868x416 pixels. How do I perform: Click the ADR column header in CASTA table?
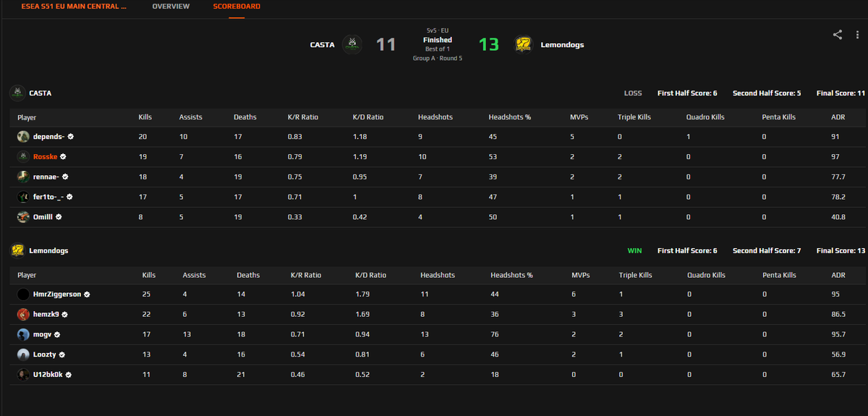pos(838,117)
